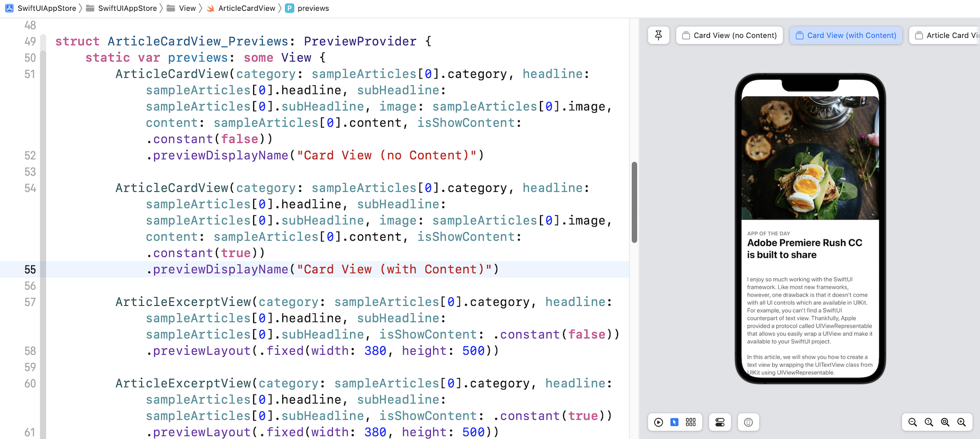The image size is (980, 439).
Task: Select ArticleCardView file breadcrumb
Action: coord(241,8)
